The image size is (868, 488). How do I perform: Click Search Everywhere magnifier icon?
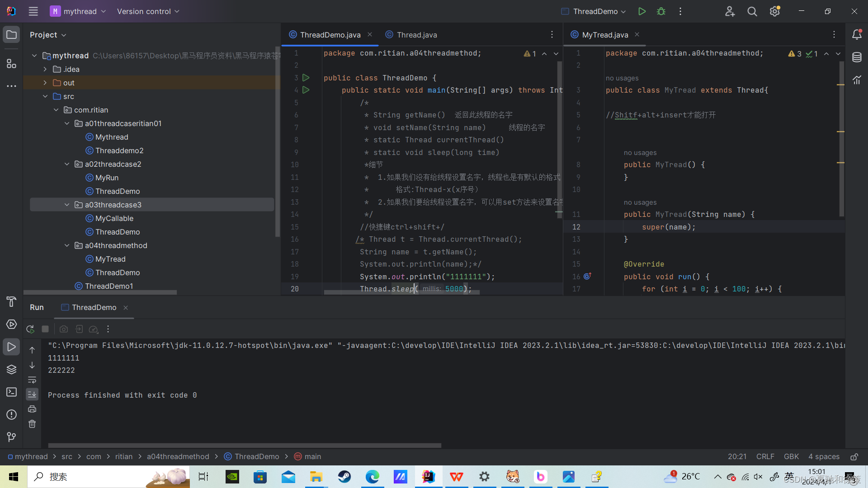point(752,11)
